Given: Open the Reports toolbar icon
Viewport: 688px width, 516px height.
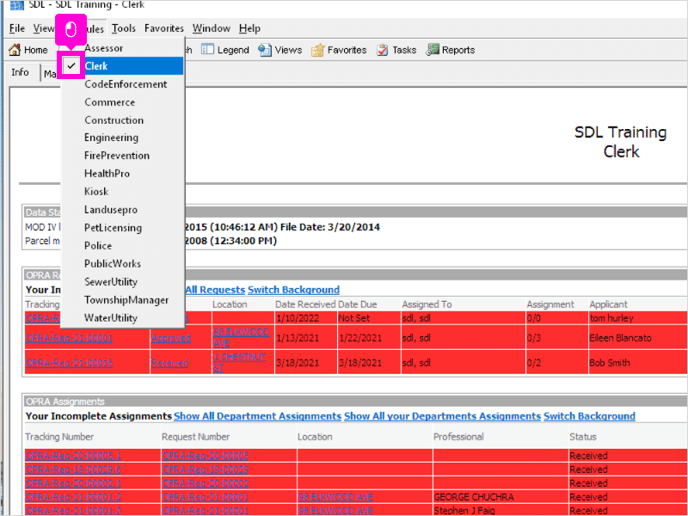Looking at the screenshot, I should [433, 50].
